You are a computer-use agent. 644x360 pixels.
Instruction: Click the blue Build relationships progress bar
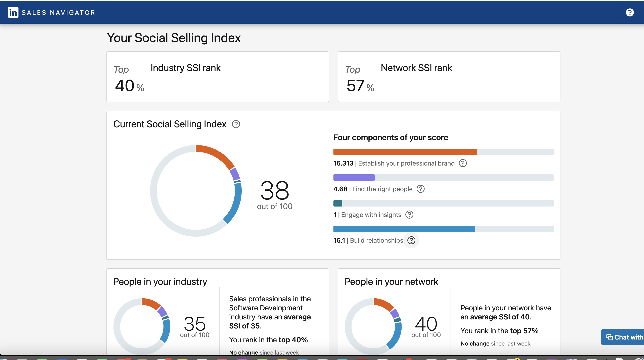click(404, 229)
